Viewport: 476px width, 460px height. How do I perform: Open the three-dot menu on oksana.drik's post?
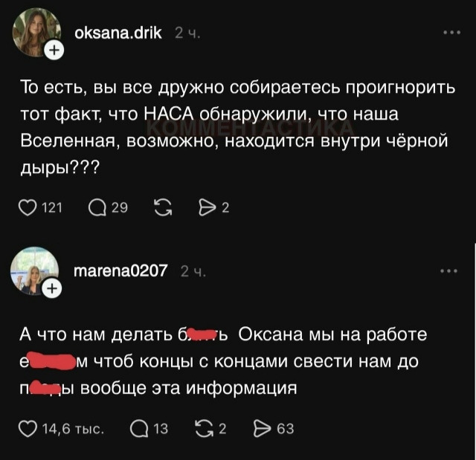(x=451, y=33)
